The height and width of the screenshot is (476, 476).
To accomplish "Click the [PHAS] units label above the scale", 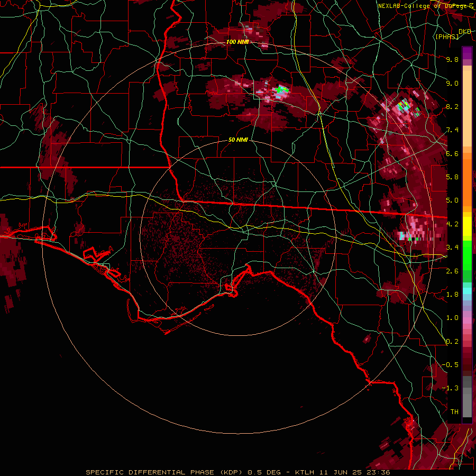I will point(447,36).
